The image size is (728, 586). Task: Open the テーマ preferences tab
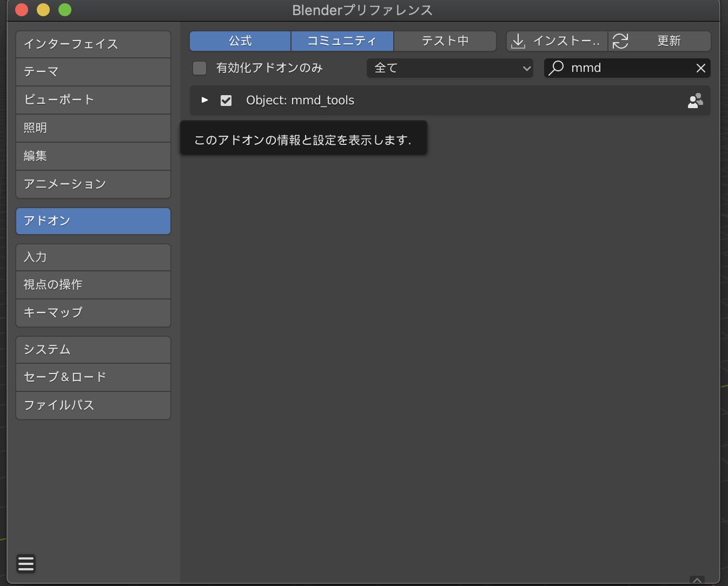(x=94, y=72)
